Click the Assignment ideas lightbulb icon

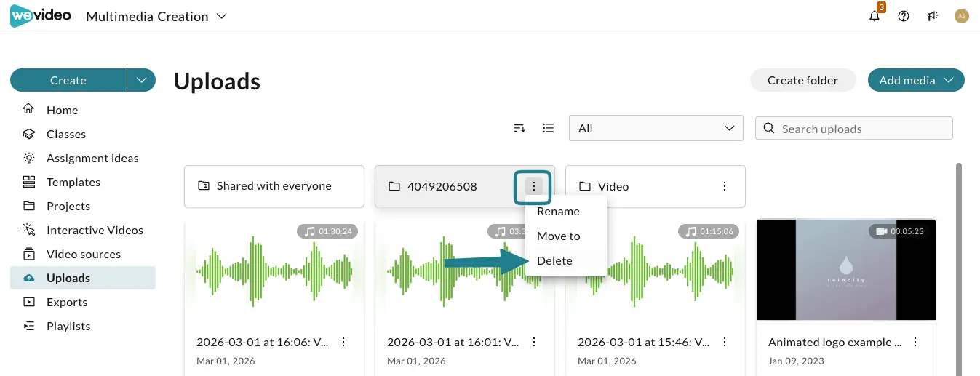(28, 158)
